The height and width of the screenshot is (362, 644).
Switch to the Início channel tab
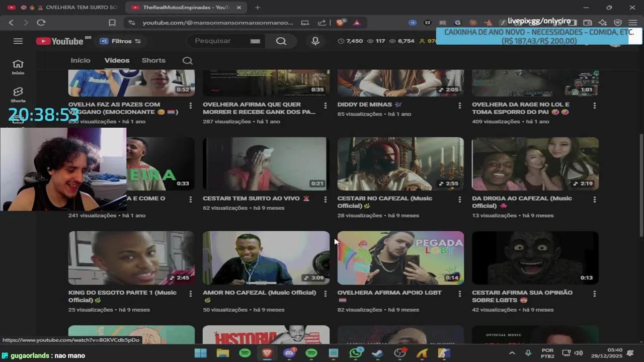80,60
